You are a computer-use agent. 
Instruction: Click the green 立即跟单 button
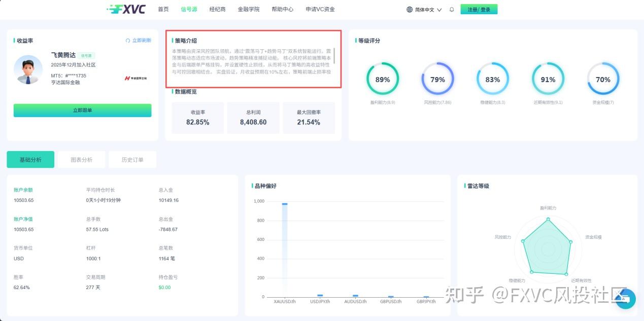click(82, 110)
